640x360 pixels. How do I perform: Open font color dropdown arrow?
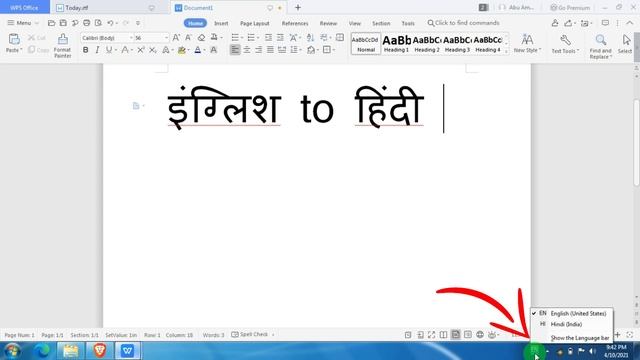205,50
